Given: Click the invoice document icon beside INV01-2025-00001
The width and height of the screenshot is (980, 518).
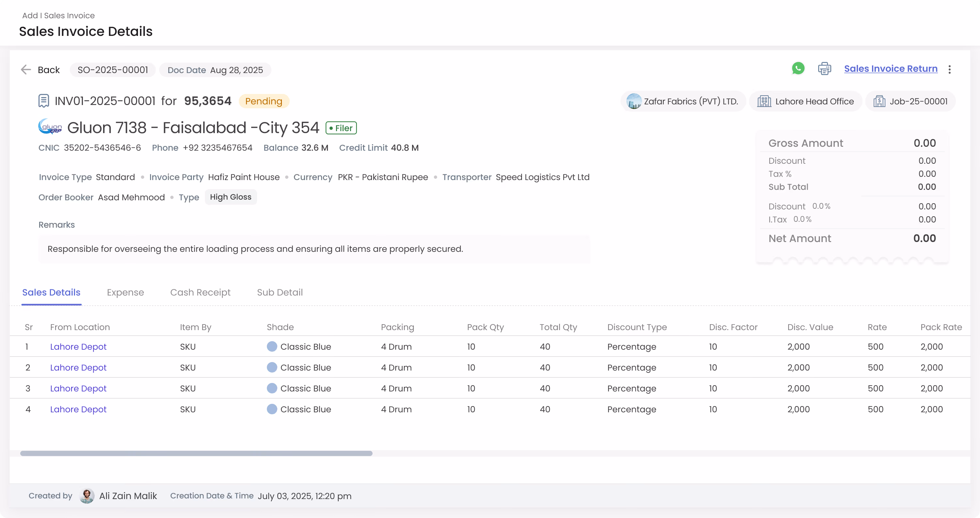Looking at the screenshot, I should click(44, 101).
